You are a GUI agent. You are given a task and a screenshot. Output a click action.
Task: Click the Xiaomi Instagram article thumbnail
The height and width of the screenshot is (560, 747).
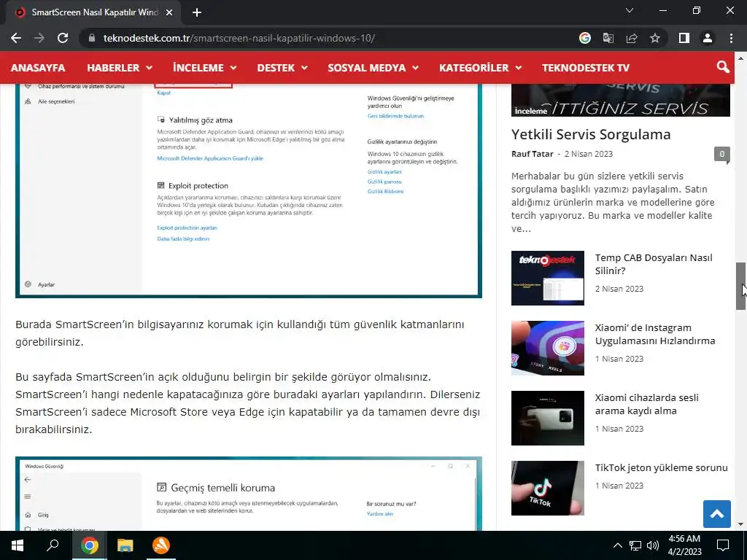(547, 348)
